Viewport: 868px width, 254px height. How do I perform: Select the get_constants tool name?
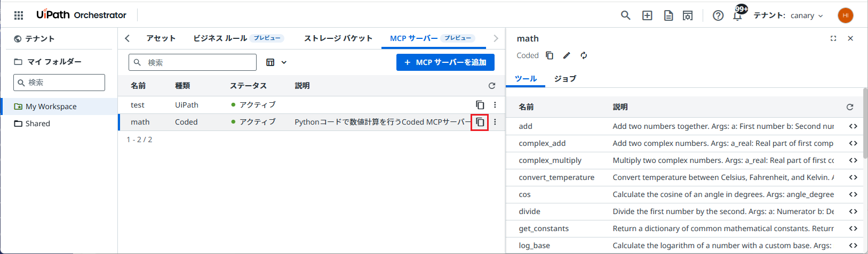[544, 228]
